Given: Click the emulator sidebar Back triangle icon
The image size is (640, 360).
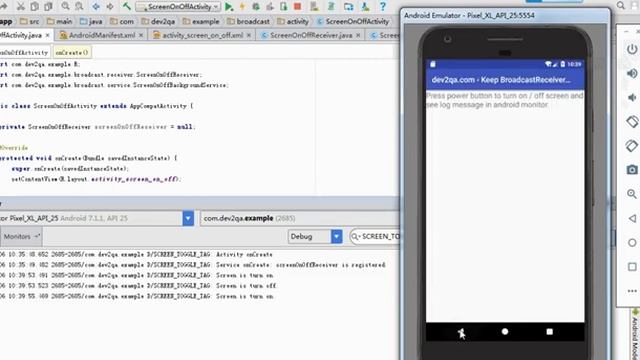Looking at the screenshot, I should point(632,218).
